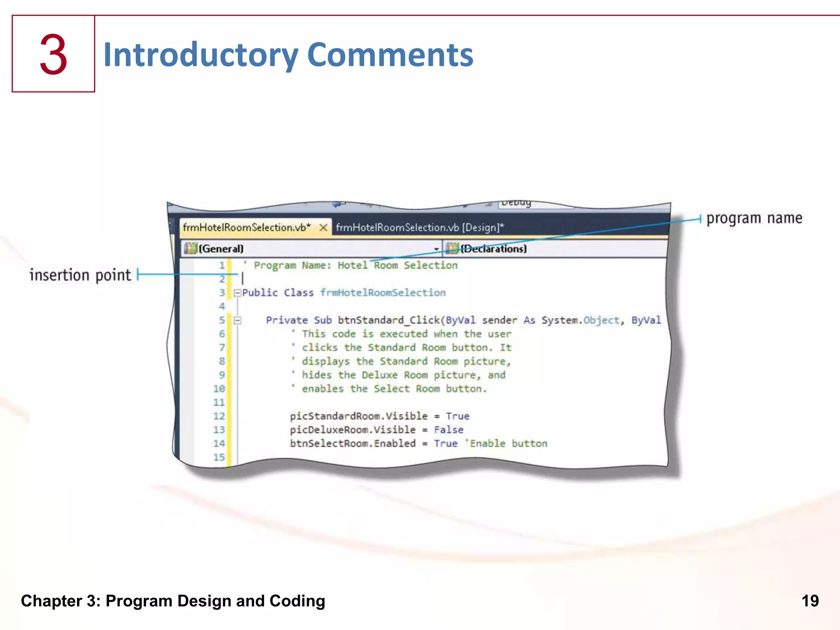The image size is (840, 630).
Task: Click line number 15 in the margin
Action: click(x=219, y=457)
